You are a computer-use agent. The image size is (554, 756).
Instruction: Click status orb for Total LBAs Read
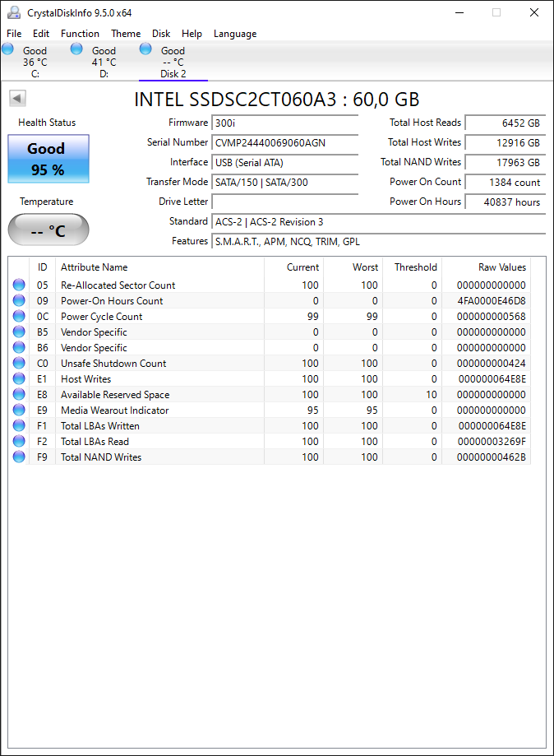(x=19, y=441)
